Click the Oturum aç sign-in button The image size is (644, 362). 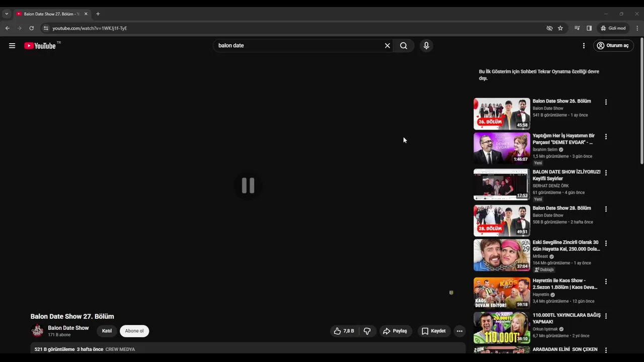613,46
